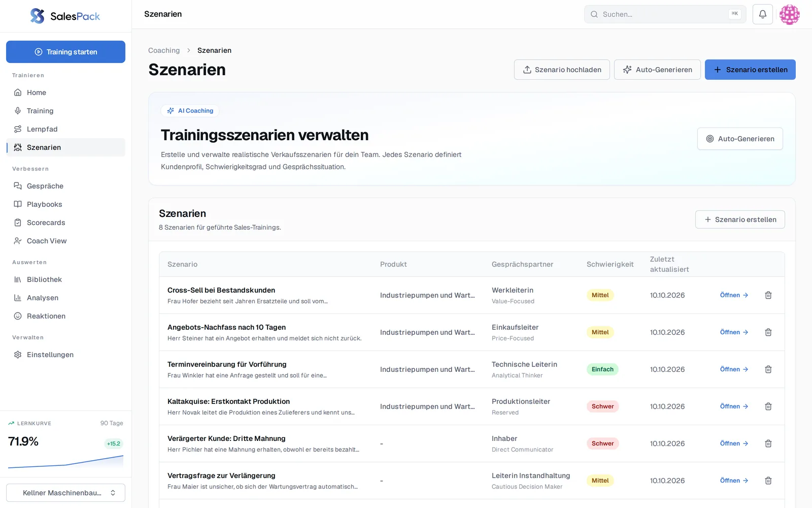Click blue Szenario erstellen button

click(750, 70)
